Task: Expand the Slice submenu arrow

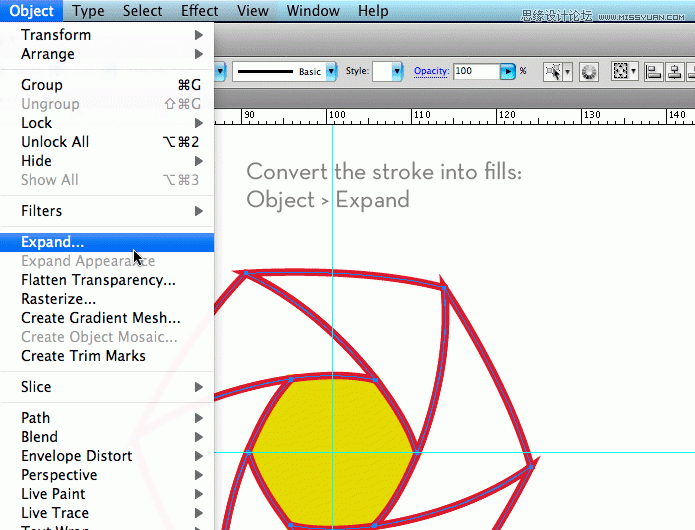Action: 199,387
